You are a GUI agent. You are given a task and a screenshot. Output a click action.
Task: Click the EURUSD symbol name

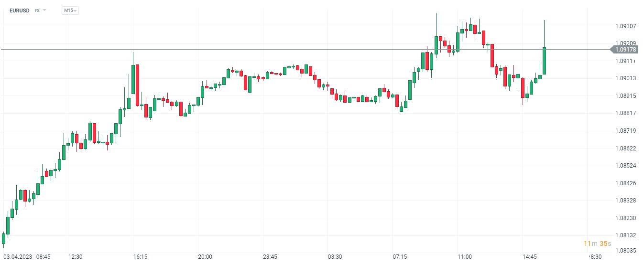coord(20,10)
